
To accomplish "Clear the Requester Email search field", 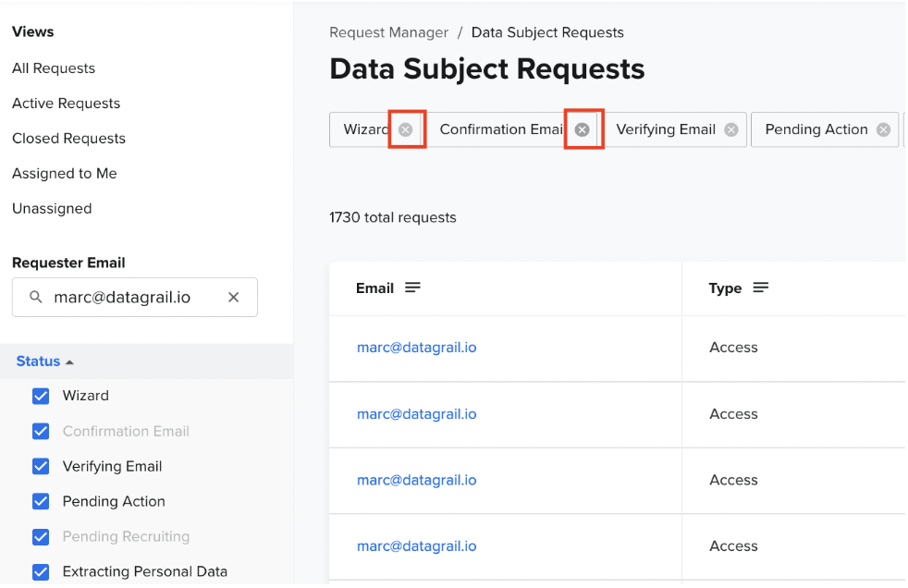I will 233,298.
